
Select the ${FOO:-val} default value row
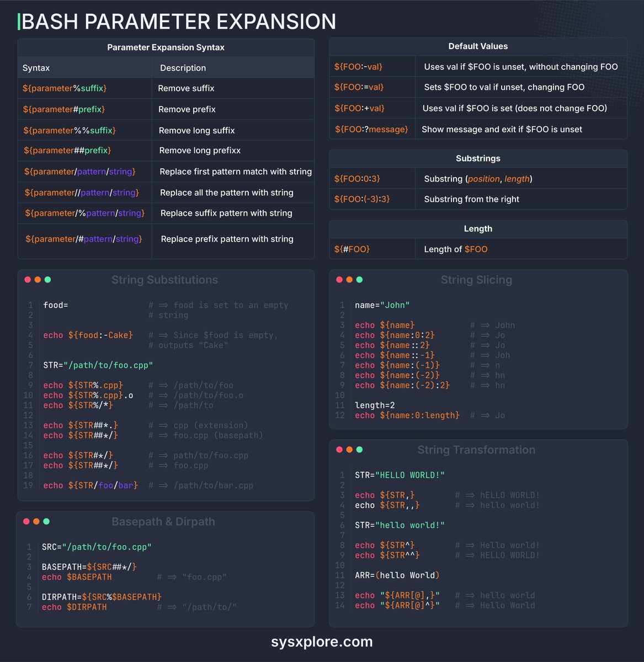click(478, 66)
